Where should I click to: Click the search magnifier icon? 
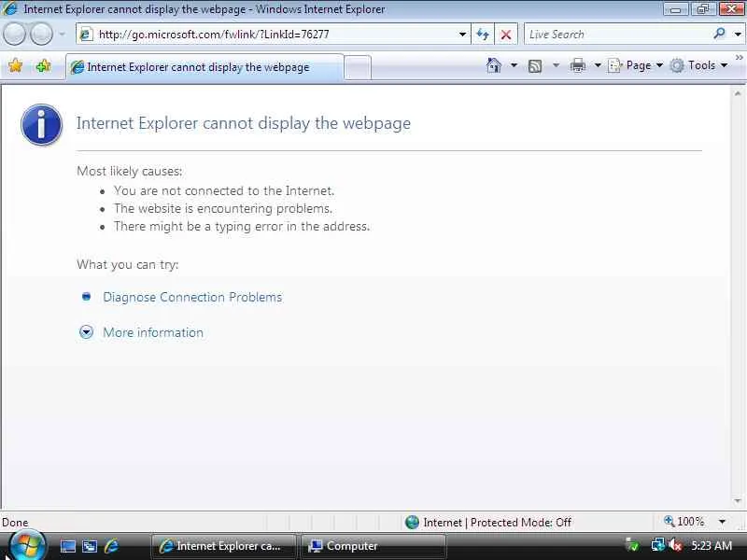(x=719, y=34)
